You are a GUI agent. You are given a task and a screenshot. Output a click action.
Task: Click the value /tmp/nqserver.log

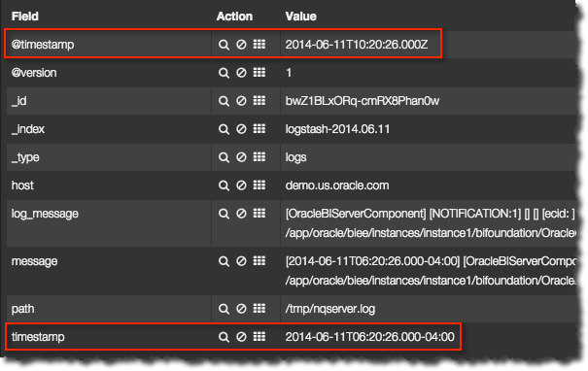[x=330, y=309]
